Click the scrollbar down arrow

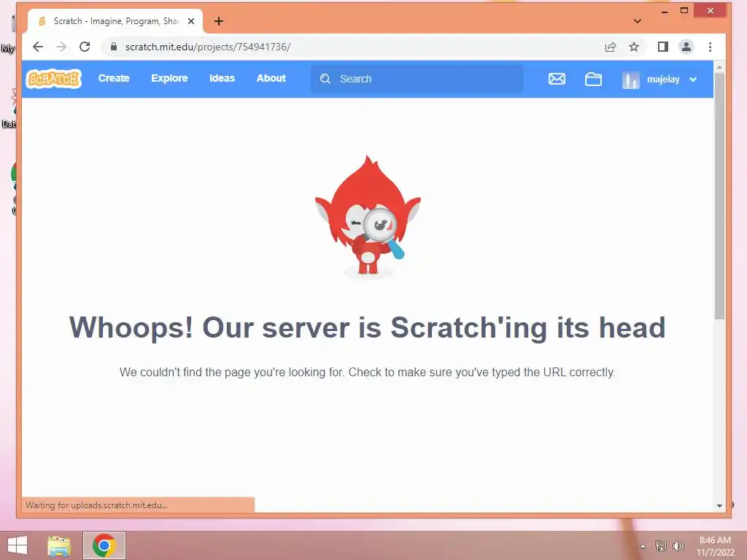[719, 506]
